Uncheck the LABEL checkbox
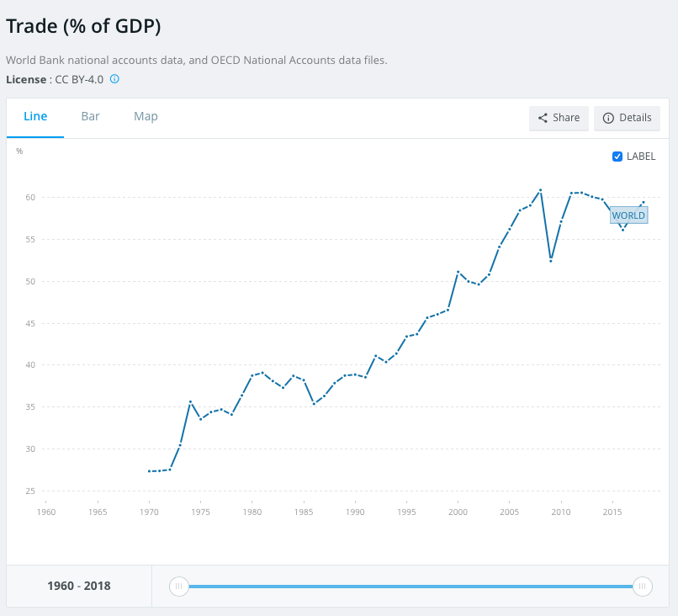 (617, 157)
